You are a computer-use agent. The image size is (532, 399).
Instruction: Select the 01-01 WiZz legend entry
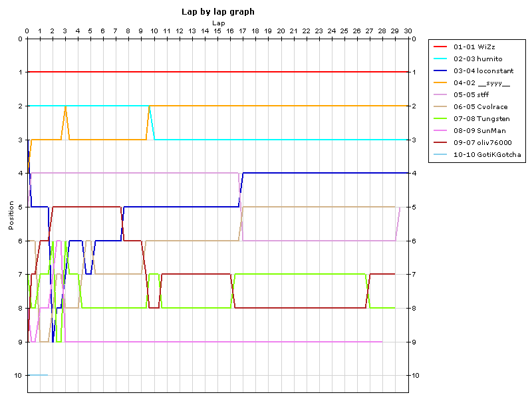coord(472,47)
